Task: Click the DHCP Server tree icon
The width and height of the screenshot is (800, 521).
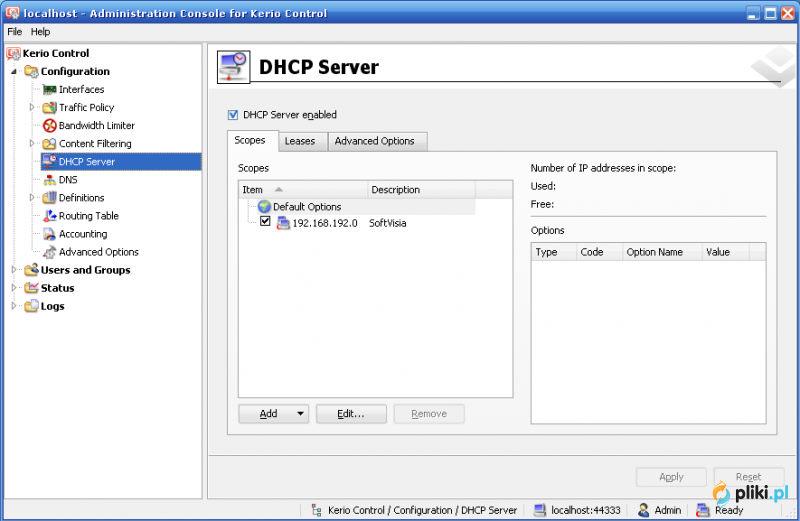Action: [x=49, y=161]
